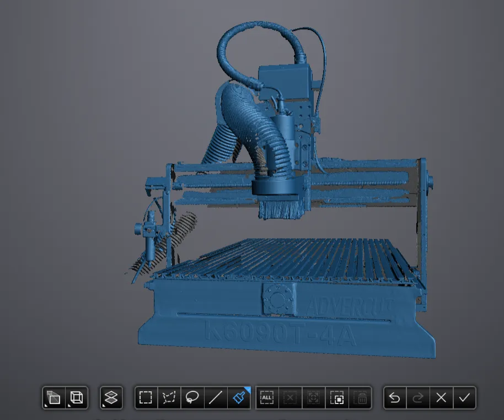Expand the stacked layers tool

(x=111, y=397)
